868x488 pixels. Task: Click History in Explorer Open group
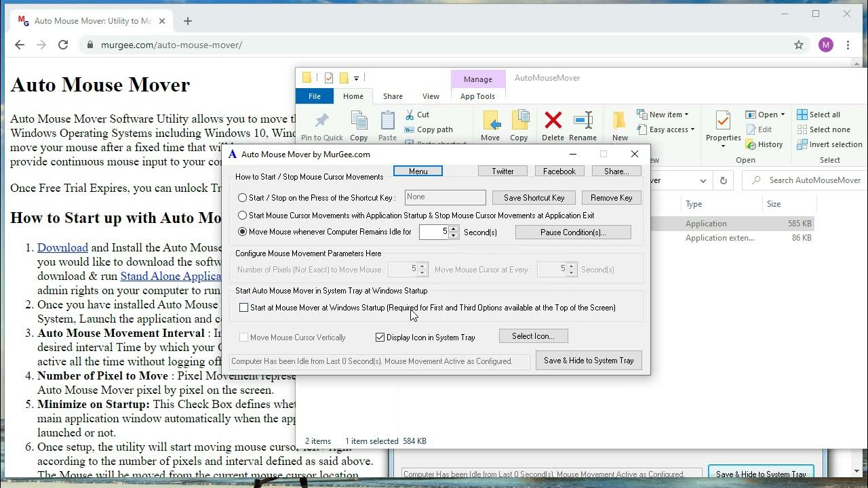pos(764,144)
